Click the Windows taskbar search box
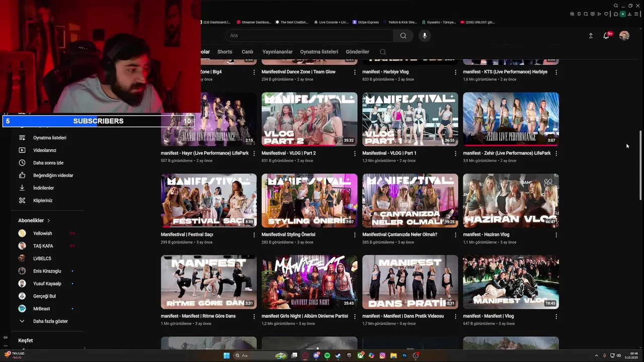Image resolution: width=644 pixels, height=362 pixels. (x=260, y=355)
